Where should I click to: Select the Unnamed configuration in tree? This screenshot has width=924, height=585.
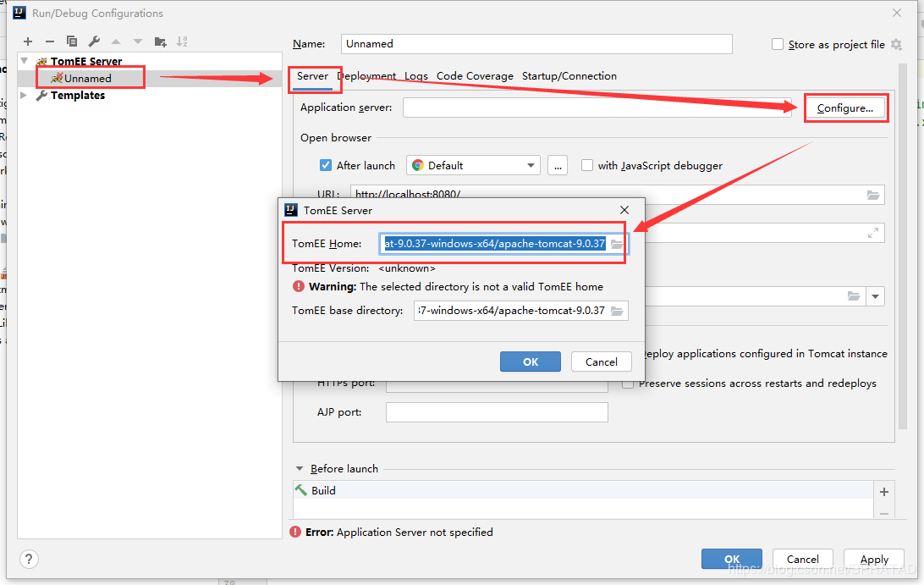point(87,78)
